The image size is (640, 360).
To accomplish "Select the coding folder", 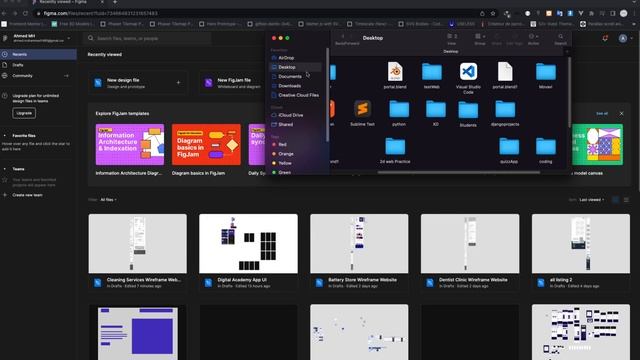I will [x=546, y=147].
